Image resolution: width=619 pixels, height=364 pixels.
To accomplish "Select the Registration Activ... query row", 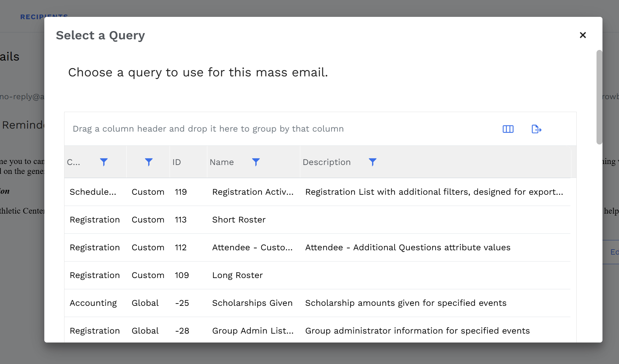I will (x=317, y=192).
